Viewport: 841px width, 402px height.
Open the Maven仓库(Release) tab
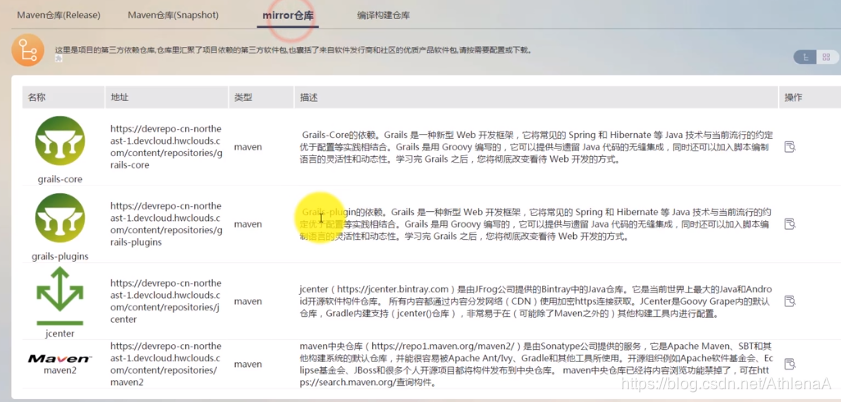click(x=58, y=15)
